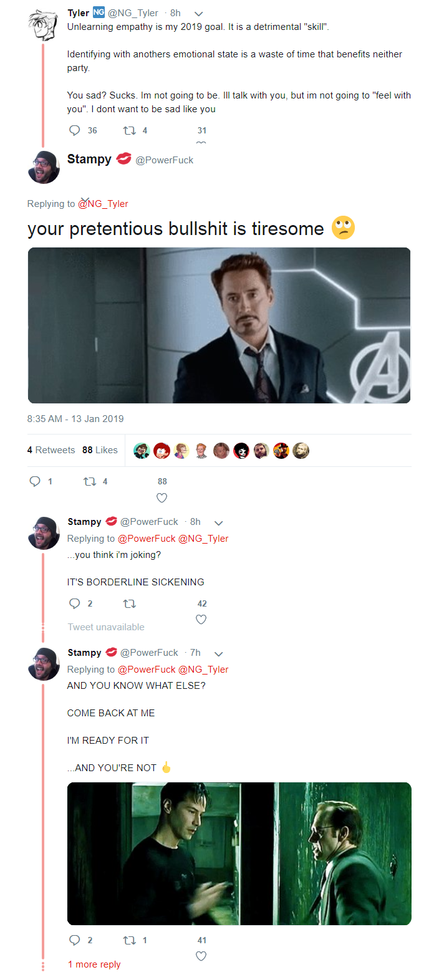Image resolution: width=439 pixels, height=980 pixels.
Task: Like the 'BORDERLINE SICKENING' tweet
Action: 201,619
